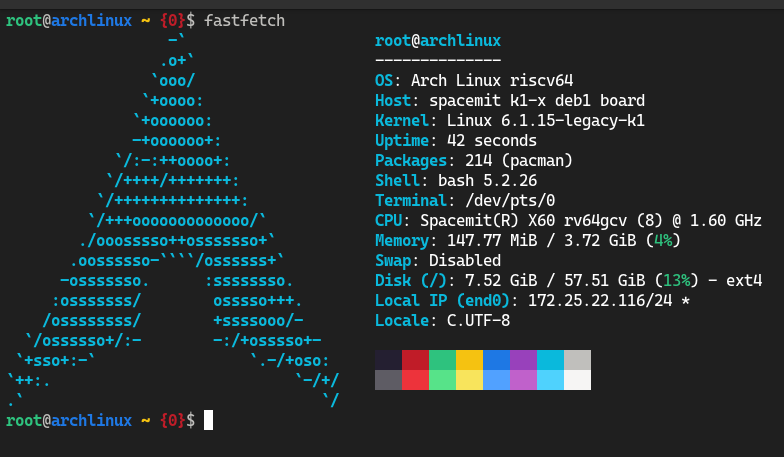Click the Uptime value '42 seconds'
Viewport: 784px width, 457px height.
click(x=492, y=140)
